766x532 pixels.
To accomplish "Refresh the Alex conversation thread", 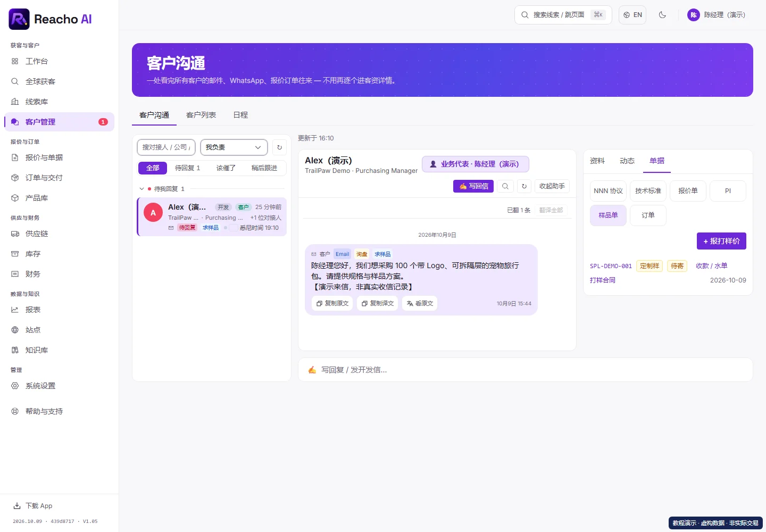I will (x=524, y=186).
